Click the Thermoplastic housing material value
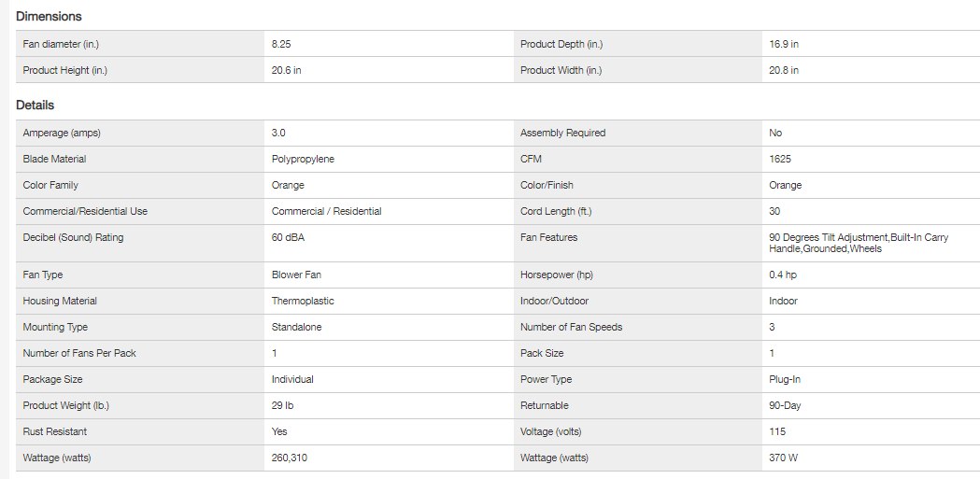The width and height of the screenshot is (980, 479). point(303,301)
